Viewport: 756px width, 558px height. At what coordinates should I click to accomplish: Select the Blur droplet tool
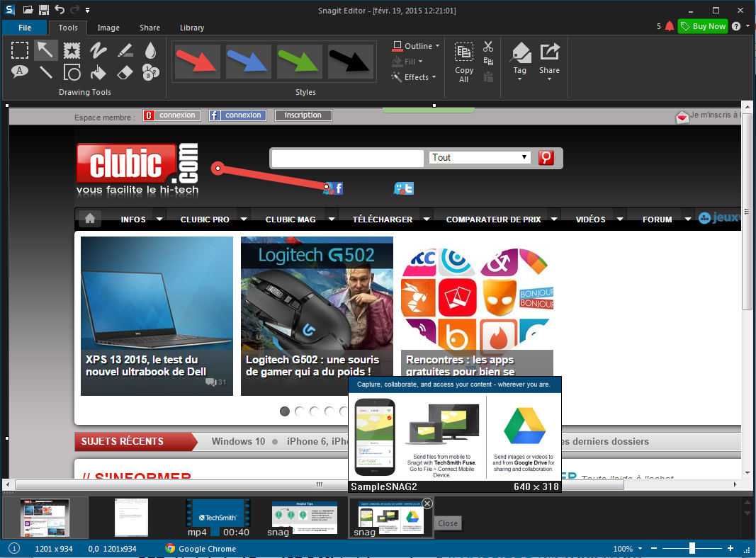(150, 50)
